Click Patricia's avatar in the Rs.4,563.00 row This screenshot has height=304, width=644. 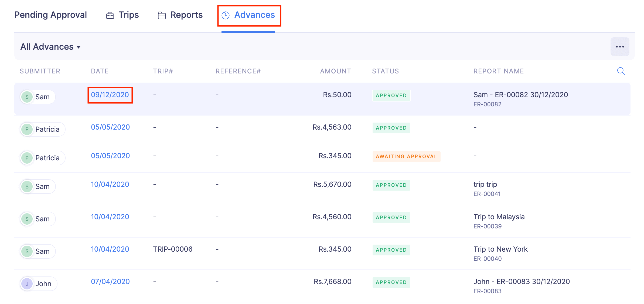pyautogui.click(x=27, y=129)
